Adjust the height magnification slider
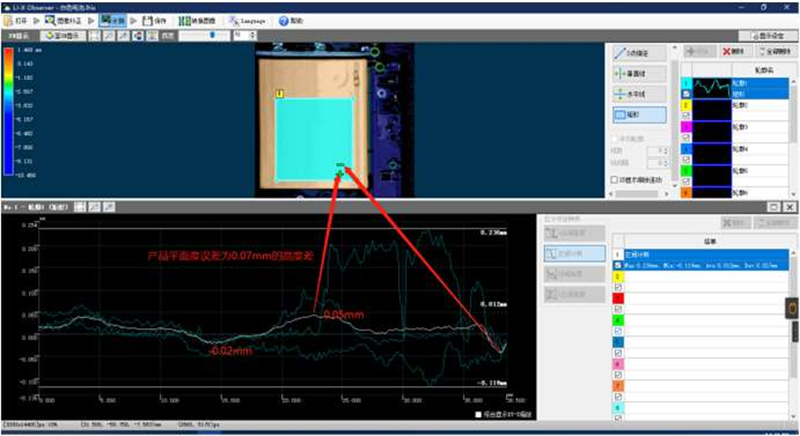800x436 pixels. click(x=210, y=35)
